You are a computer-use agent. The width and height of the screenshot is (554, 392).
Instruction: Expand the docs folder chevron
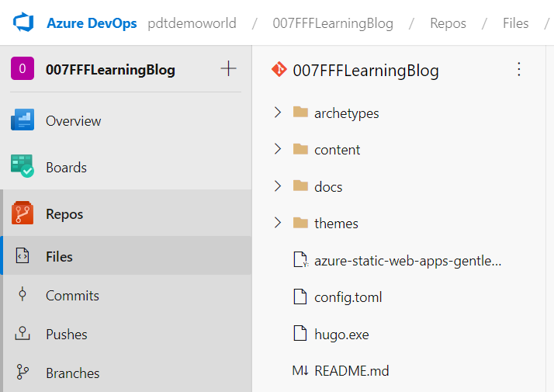(278, 186)
